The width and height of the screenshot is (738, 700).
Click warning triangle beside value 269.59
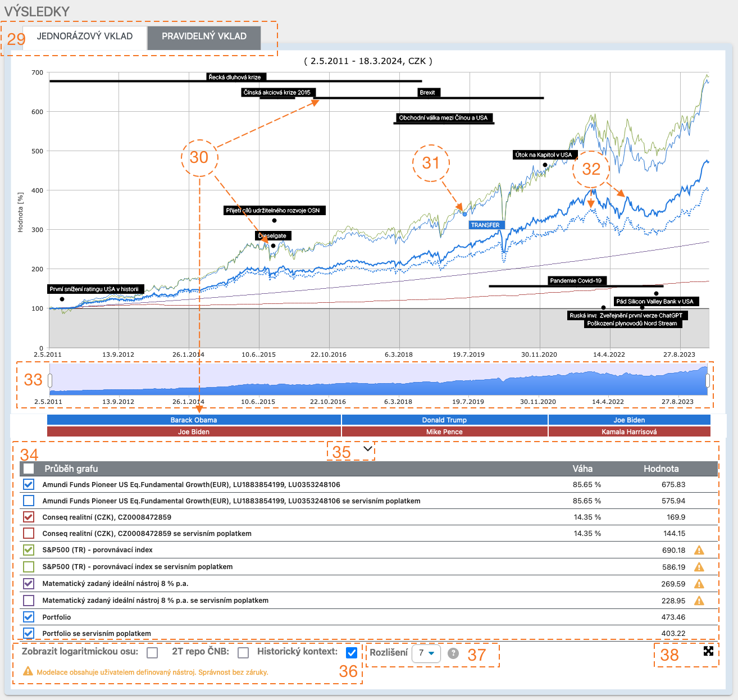pos(699,584)
